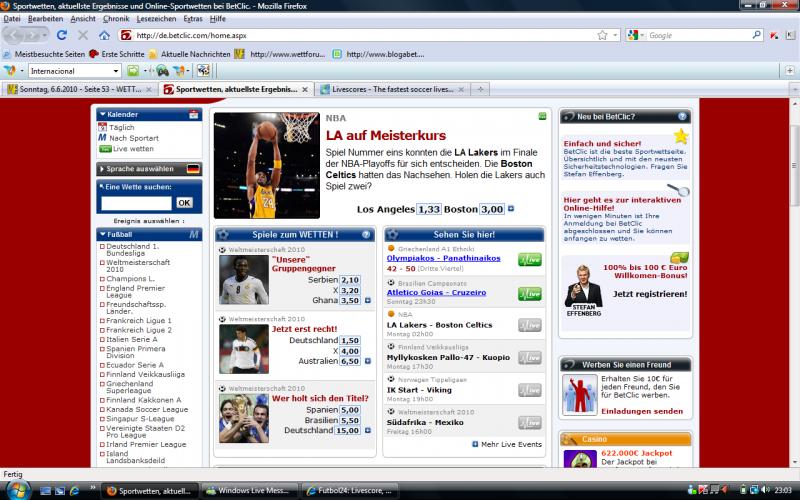Click in Eine Wette suchen input field
The height and width of the screenshot is (500, 800).
[137, 203]
